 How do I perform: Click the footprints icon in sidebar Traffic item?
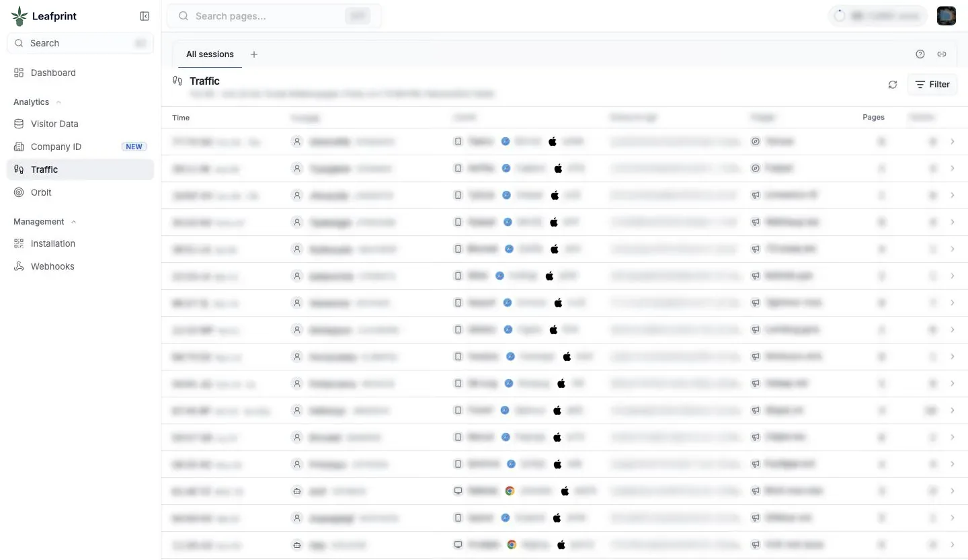coord(19,169)
